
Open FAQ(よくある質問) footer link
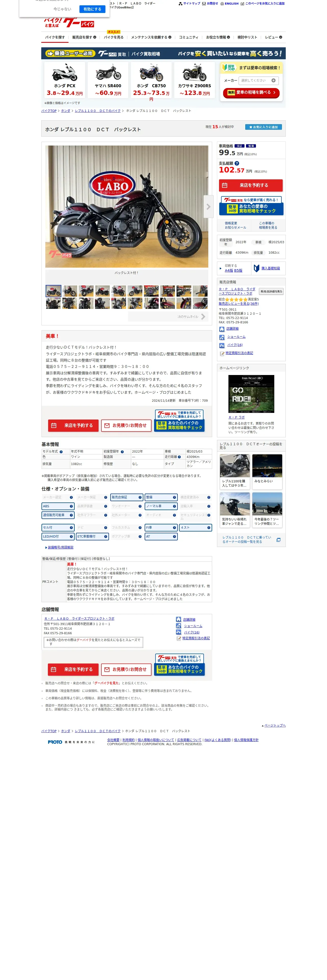pos(217,740)
